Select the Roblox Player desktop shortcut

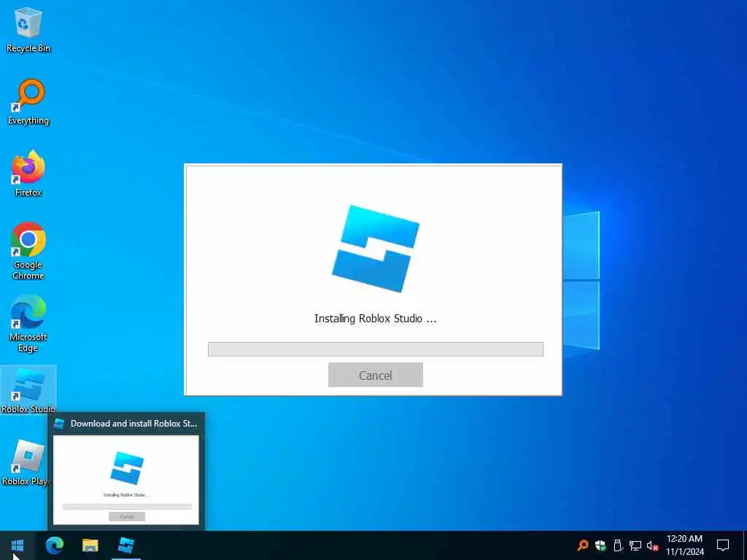click(27, 462)
